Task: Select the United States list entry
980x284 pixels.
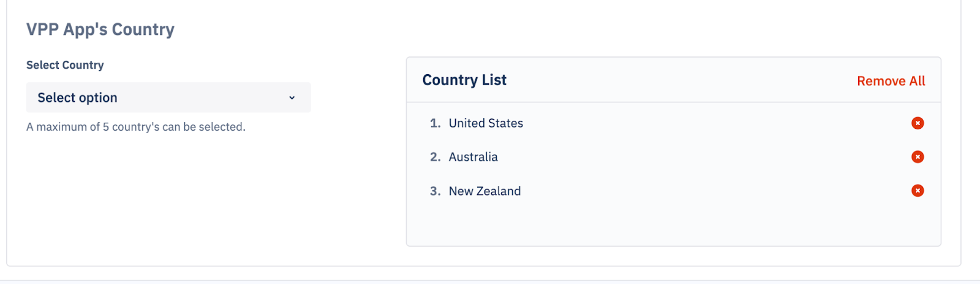Action: 486,123
